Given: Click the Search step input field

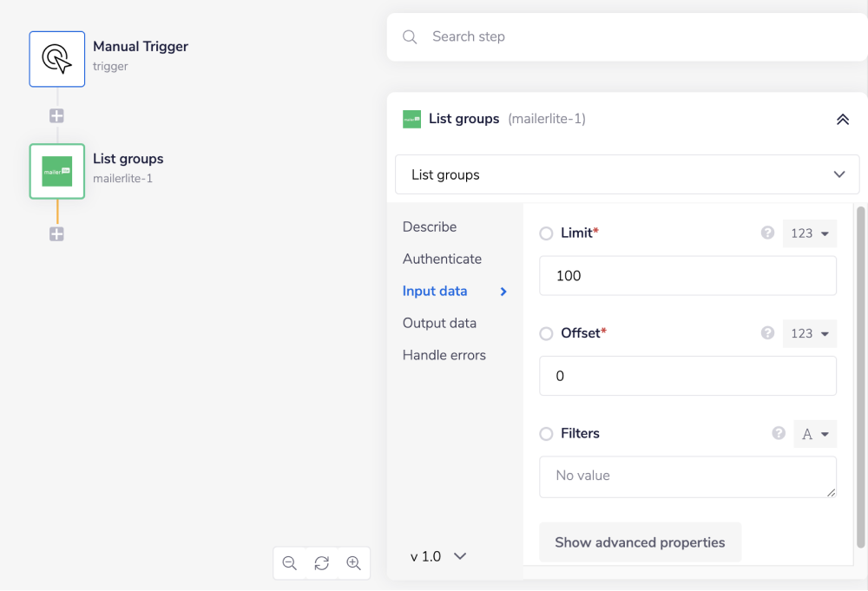Looking at the screenshot, I should (625, 36).
